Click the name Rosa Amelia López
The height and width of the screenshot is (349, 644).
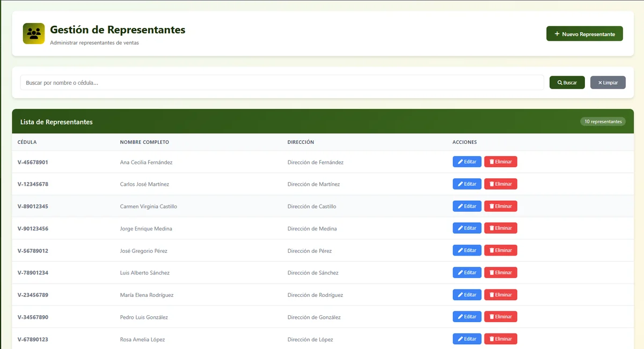pyautogui.click(x=142, y=339)
